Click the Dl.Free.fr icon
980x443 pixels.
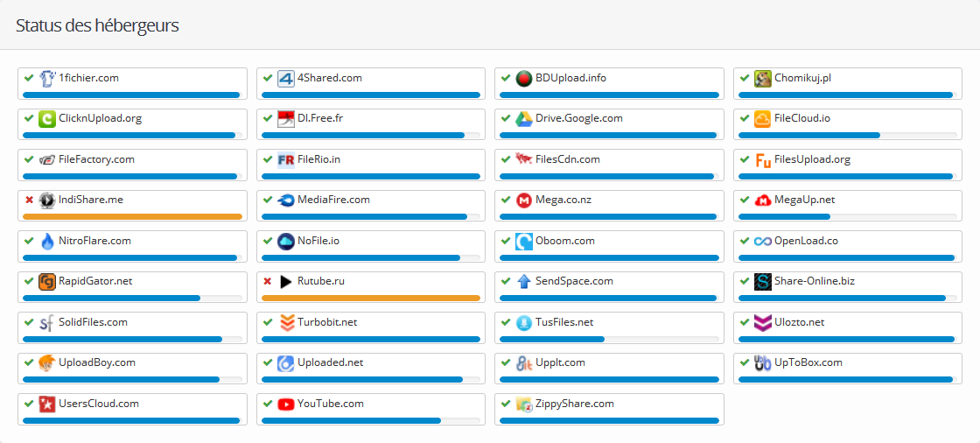tap(286, 119)
